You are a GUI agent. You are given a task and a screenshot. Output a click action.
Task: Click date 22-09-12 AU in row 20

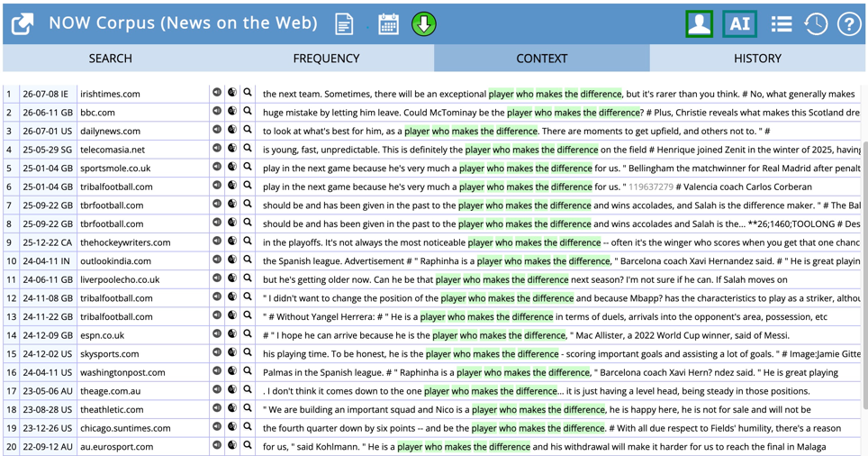coord(48,447)
